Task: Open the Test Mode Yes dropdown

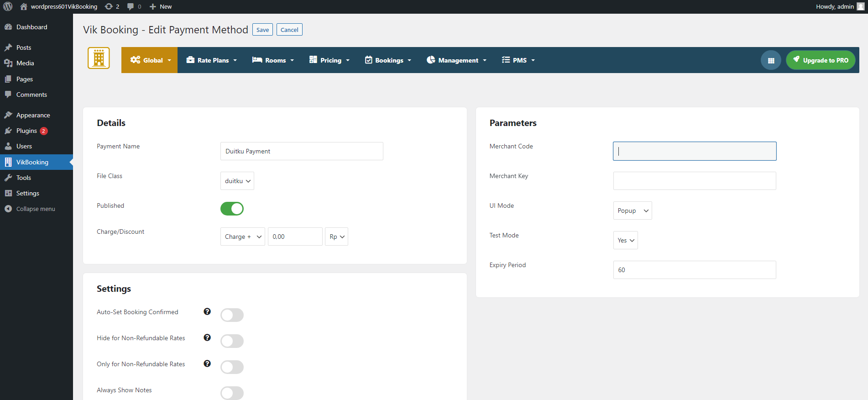Action: tap(626, 240)
